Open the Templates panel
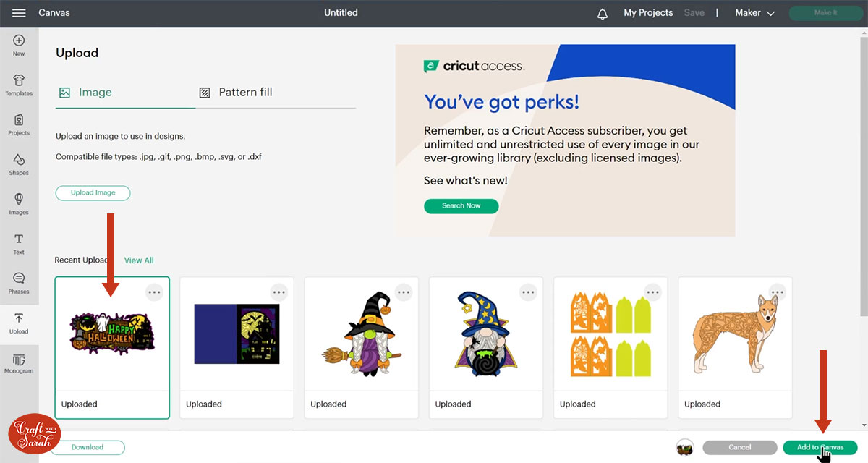The height and width of the screenshot is (463, 868). point(19,85)
